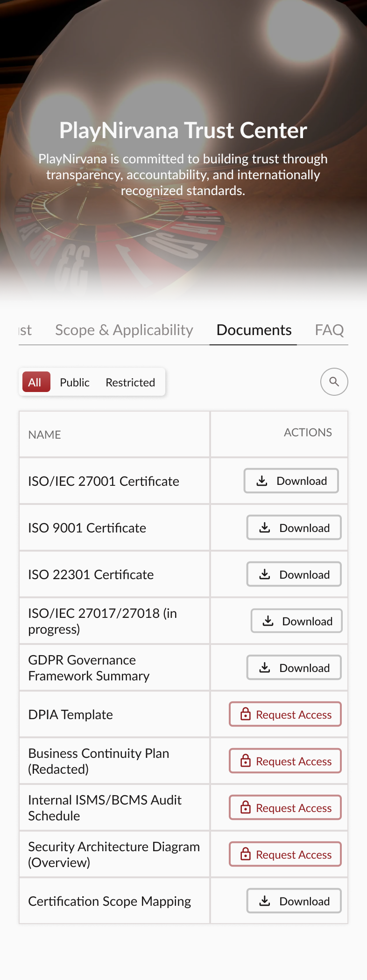Download the ISO 22301 Certificate
Image resolution: width=367 pixels, height=980 pixels.
click(x=294, y=574)
